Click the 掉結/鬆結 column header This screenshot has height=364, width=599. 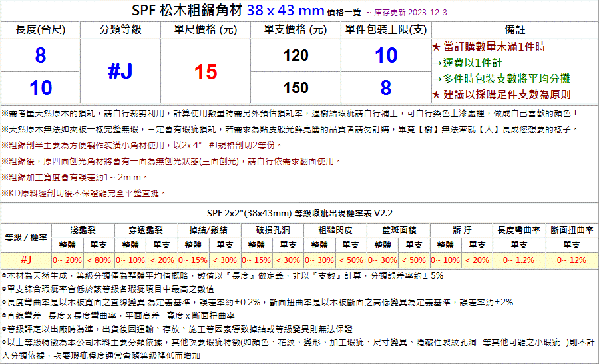209,230
